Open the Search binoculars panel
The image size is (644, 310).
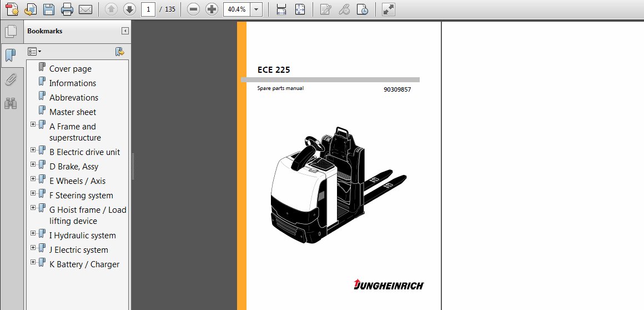pyautogui.click(x=11, y=103)
